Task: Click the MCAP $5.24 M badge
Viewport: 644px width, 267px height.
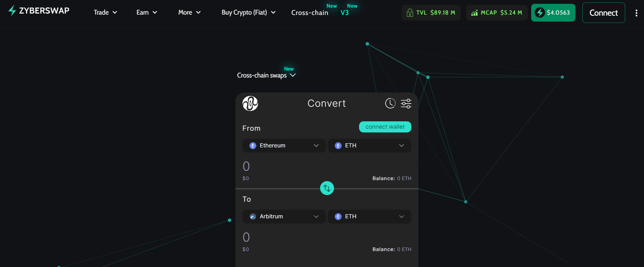Action: (x=497, y=13)
